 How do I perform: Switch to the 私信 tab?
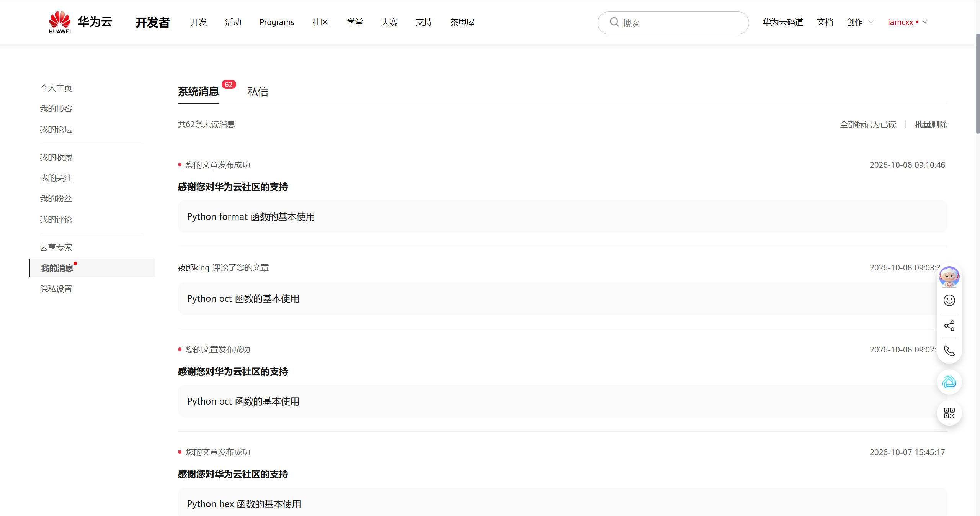click(x=258, y=92)
